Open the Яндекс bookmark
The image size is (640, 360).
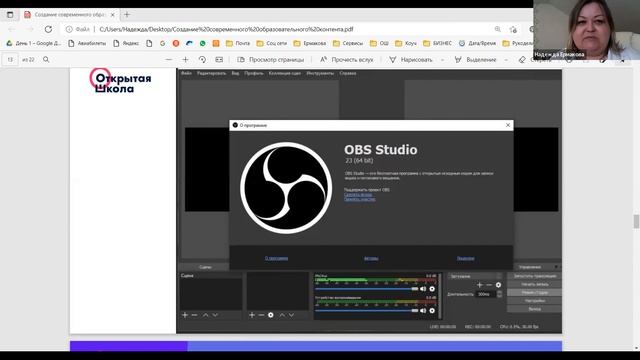coord(126,43)
